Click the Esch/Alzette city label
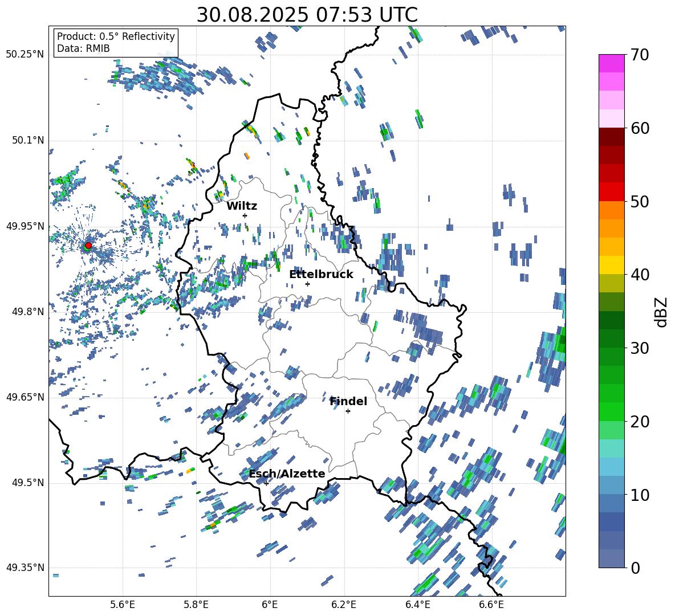 point(287,474)
